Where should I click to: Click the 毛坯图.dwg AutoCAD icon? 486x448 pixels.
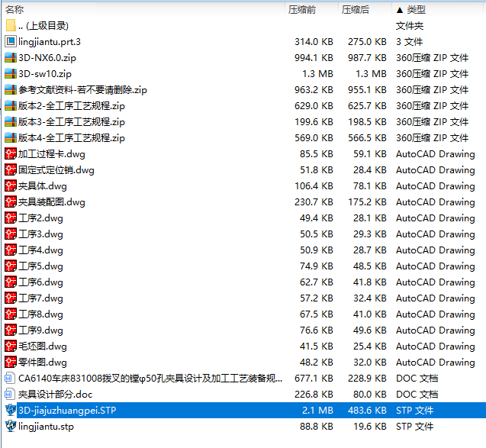click(11, 346)
